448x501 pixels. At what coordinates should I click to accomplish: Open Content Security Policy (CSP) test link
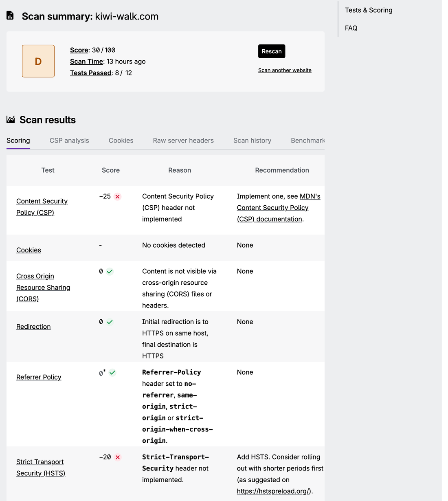(x=42, y=207)
